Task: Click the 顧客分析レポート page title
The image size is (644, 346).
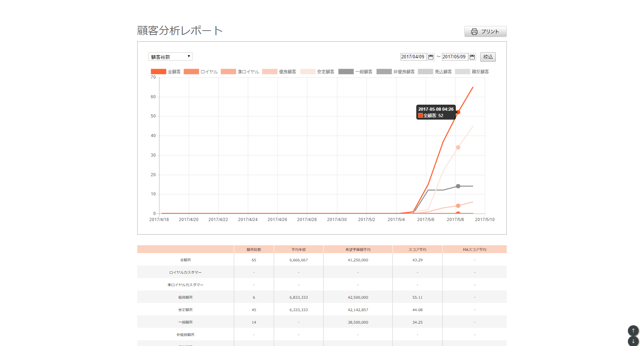Action: tap(180, 31)
